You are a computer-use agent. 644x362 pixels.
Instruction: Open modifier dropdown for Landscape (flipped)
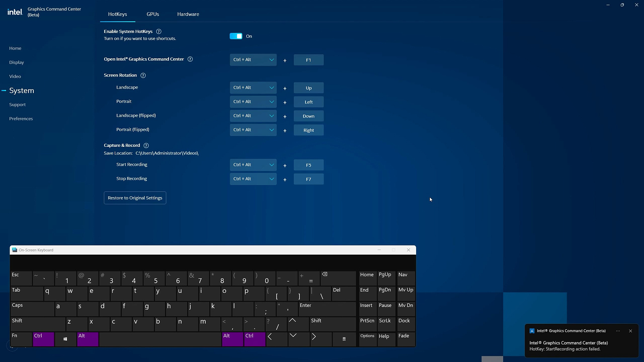253,116
